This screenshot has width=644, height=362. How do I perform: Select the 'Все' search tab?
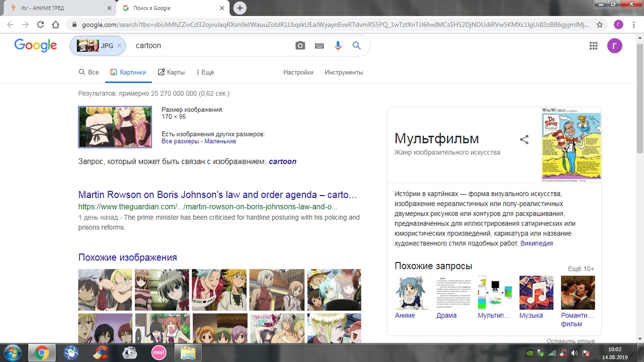pos(89,72)
